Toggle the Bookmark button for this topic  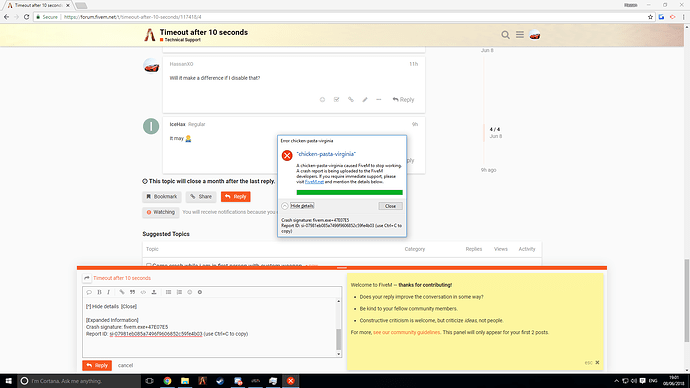[161, 197]
